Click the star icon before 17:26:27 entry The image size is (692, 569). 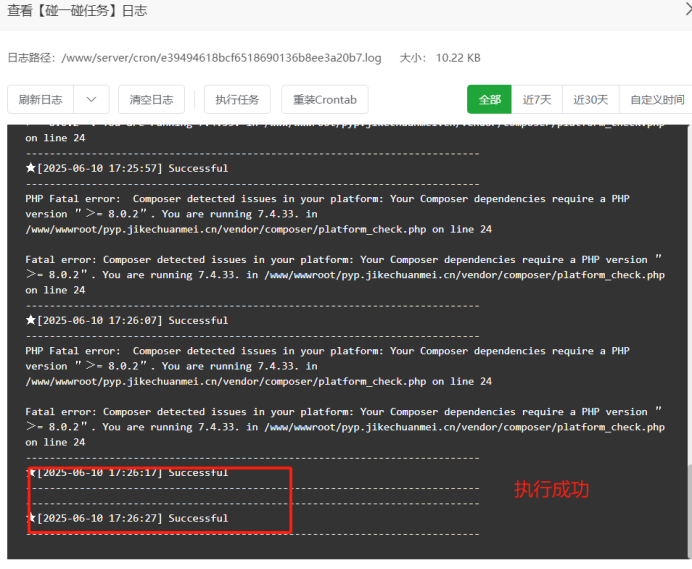(30, 518)
